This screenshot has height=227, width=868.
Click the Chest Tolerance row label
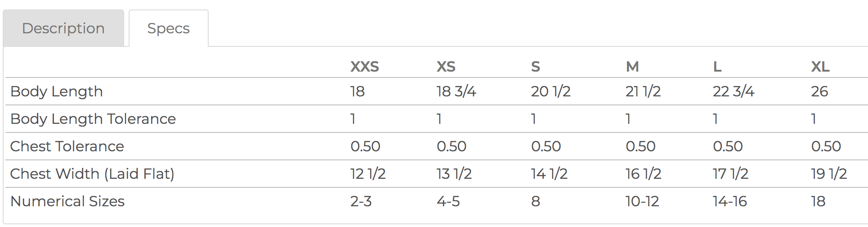(67, 146)
